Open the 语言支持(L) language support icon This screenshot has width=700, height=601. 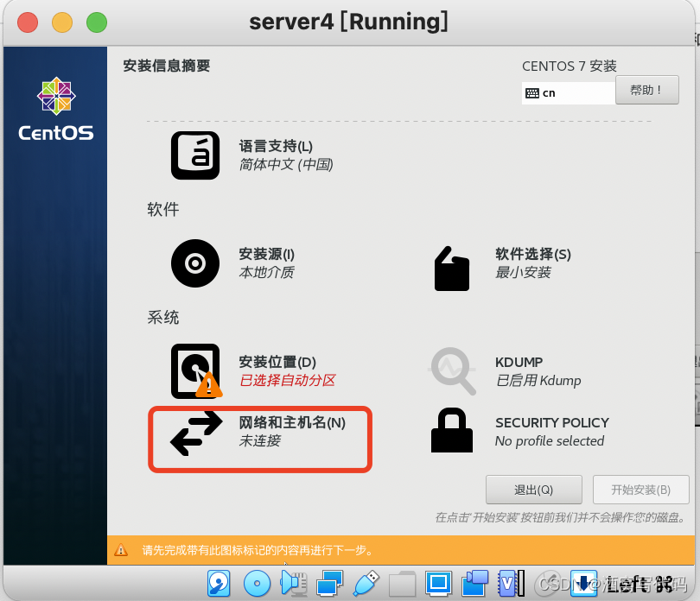point(195,155)
